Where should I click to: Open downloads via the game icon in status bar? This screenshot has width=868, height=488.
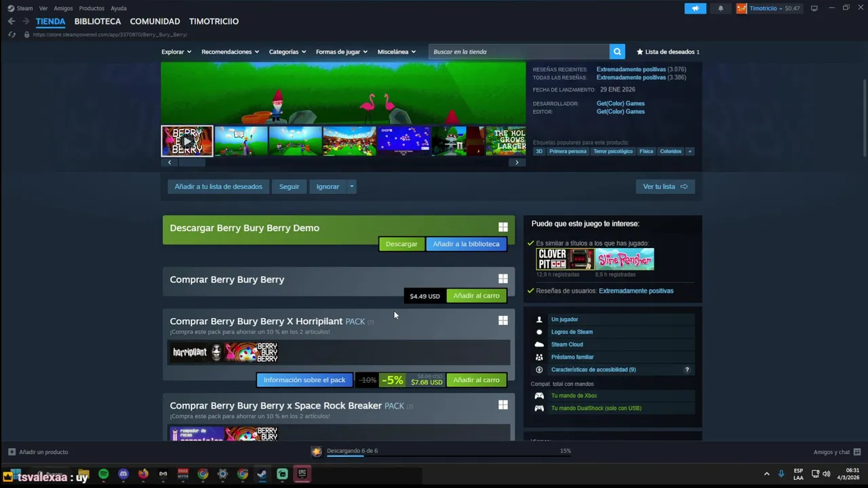[x=317, y=451]
